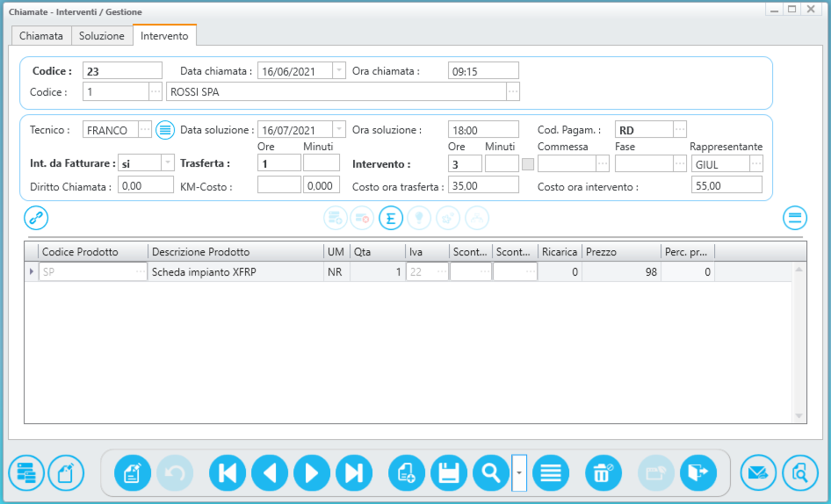Click Costo ora intervento field 55,00

click(726, 185)
